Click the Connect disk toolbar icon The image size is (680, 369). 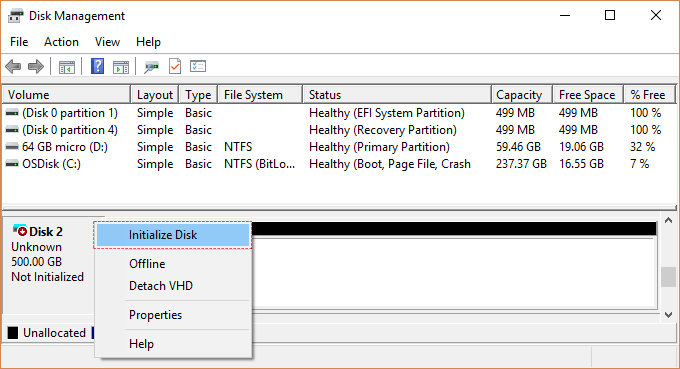[x=151, y=67]
